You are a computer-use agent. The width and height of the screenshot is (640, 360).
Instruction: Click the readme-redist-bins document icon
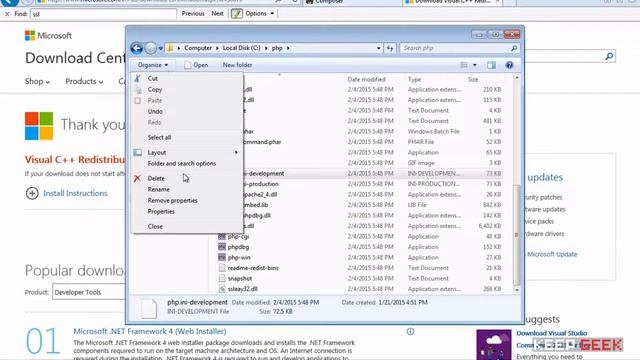pos(222,268)
